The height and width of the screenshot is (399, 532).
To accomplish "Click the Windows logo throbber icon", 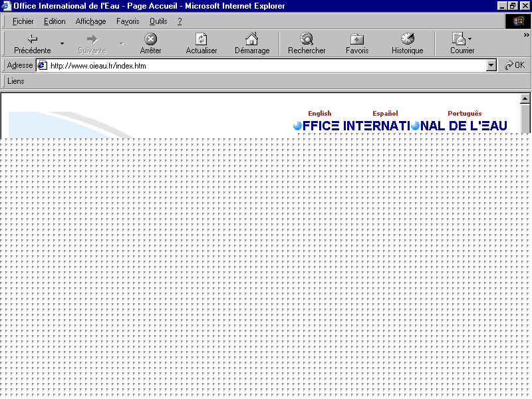I will [517, 21].
